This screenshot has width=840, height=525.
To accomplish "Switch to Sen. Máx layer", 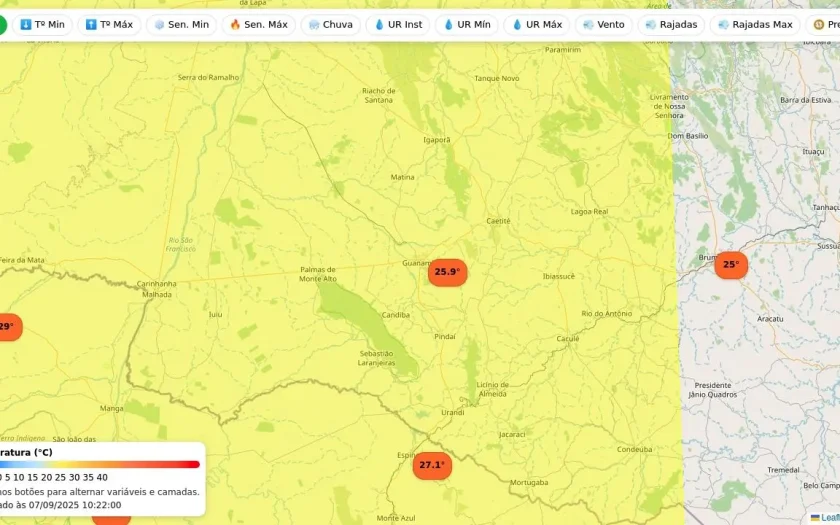I will (x=259, y=25).
